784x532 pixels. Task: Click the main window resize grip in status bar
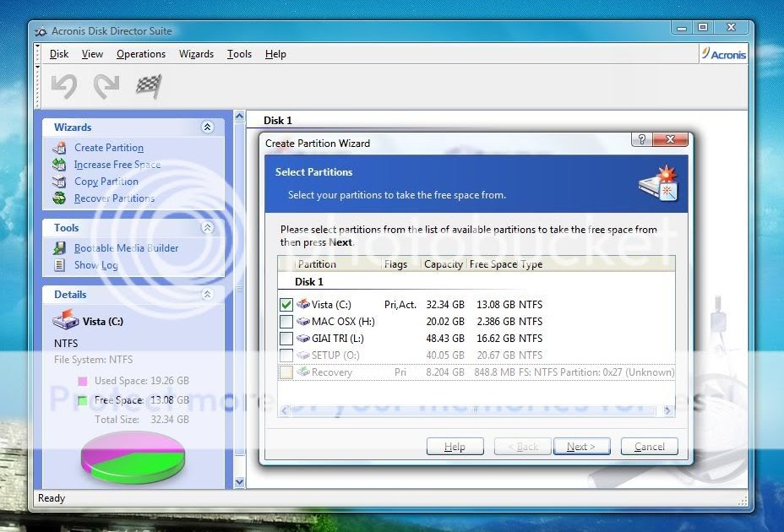point(743,501)
